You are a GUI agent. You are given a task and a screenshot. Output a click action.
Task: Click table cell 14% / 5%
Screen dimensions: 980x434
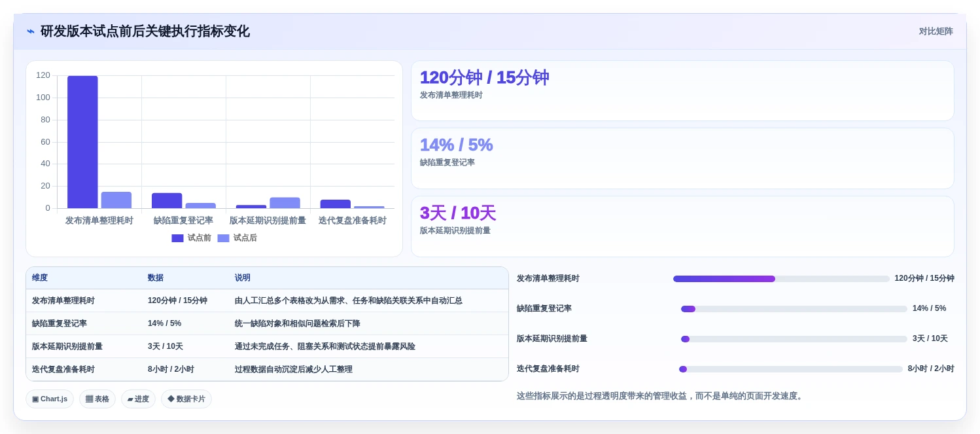[164, 324]
